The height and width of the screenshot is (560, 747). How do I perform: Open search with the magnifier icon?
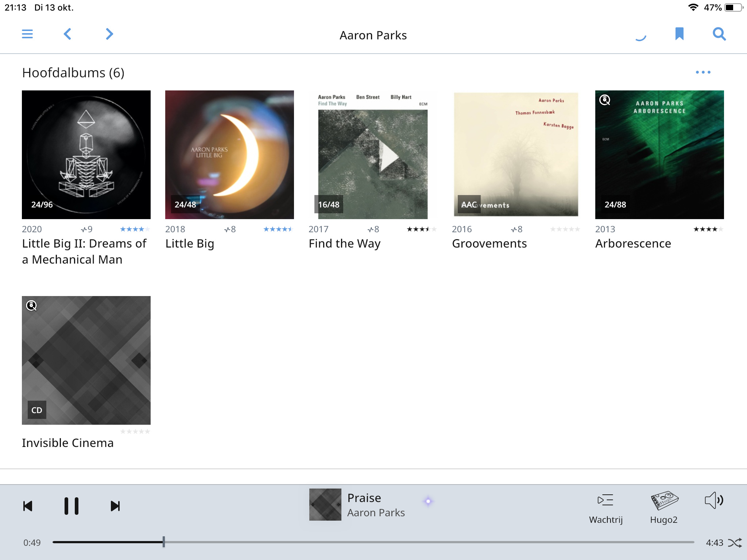tap(719, 34)
